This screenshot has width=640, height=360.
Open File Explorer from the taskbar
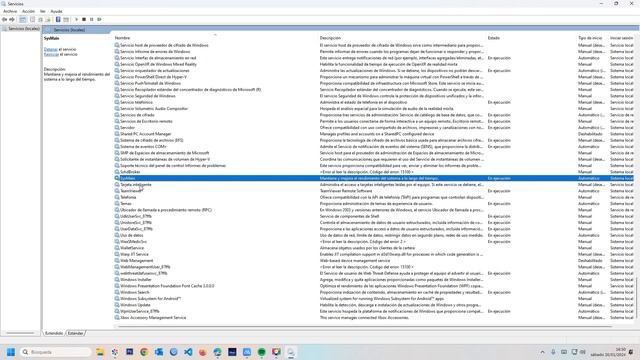tap(100, 352)
